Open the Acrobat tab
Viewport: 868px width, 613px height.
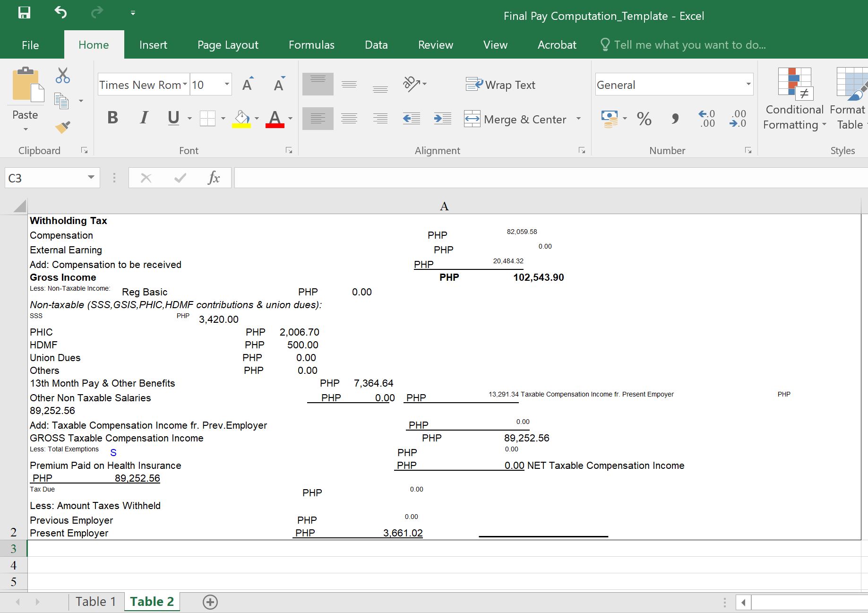coord(557,45)
